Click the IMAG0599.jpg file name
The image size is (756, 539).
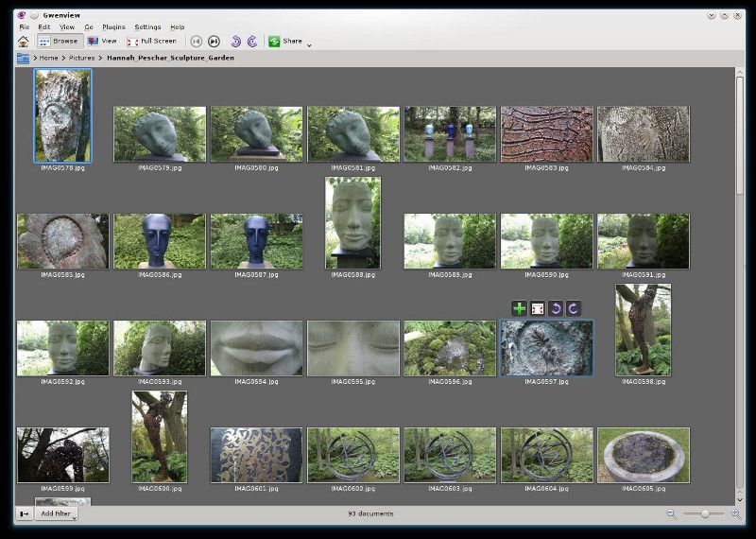point(62,489)
